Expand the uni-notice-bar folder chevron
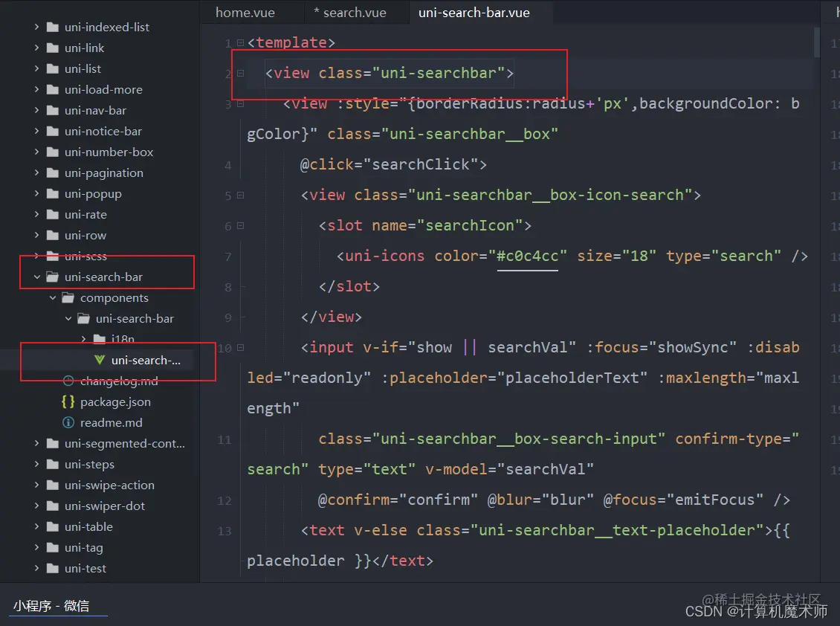 [36, 132]
